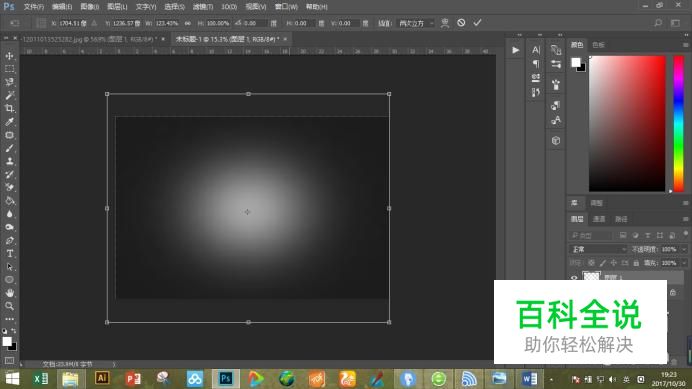Screen dimensions: 692x389
Task: Open the Character panel icon
Action: (x=536, y=50)
